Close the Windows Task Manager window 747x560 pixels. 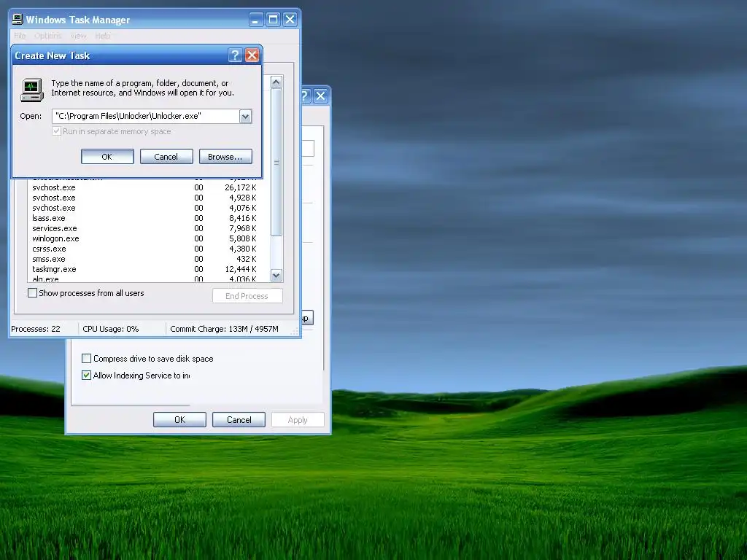point(290,20)
